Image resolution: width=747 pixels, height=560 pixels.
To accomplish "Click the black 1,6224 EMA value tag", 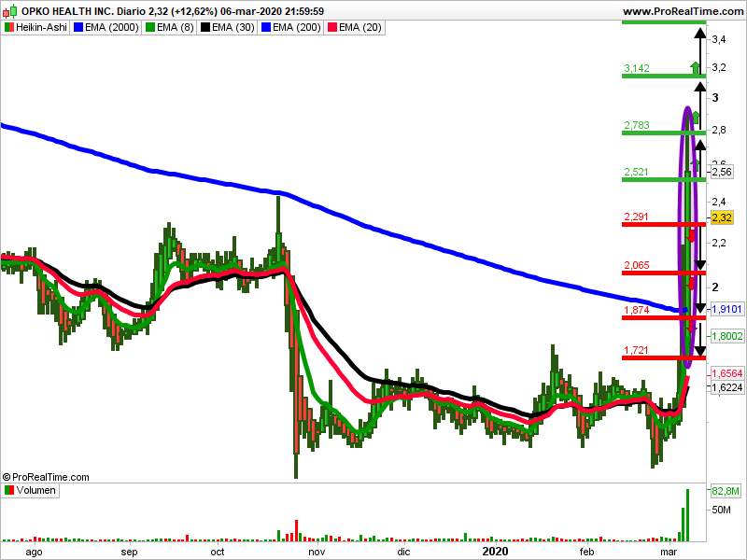I will click(x=727, y=387).
